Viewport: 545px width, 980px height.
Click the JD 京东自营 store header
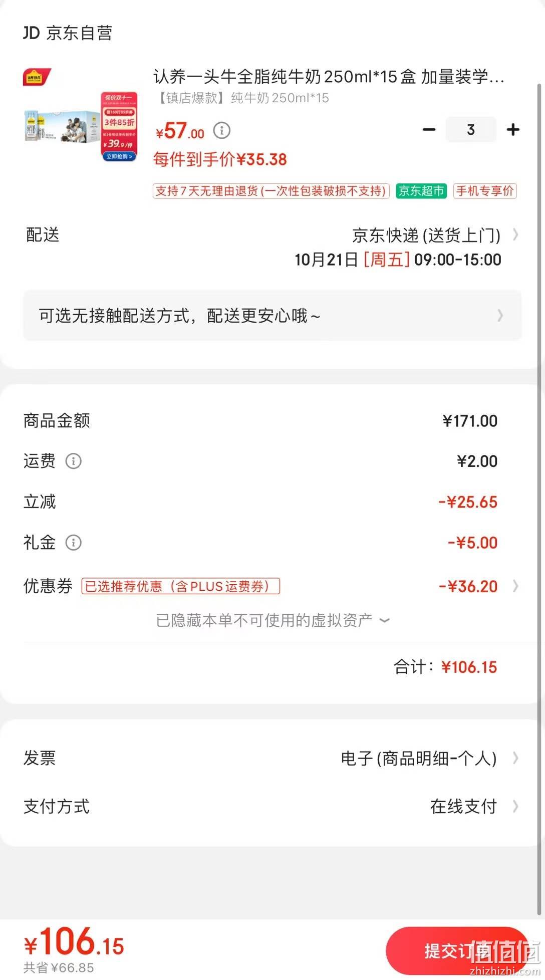coord(68,33)
